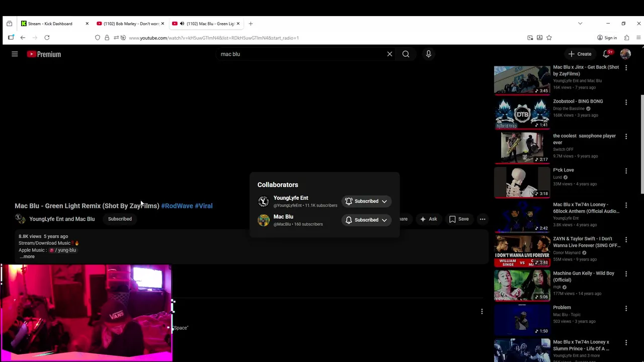644x362 pixels.
Task: Click the Create button
Action: pos(580,54)
